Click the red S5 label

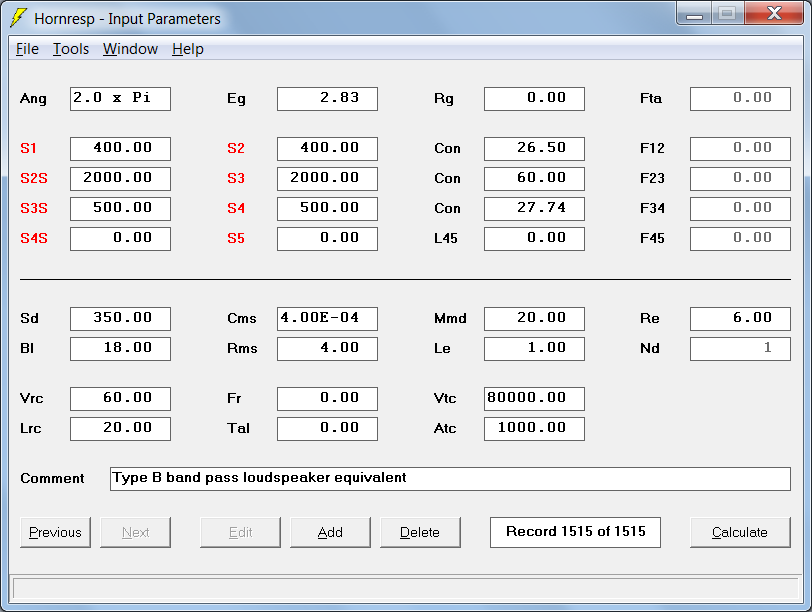236,239
